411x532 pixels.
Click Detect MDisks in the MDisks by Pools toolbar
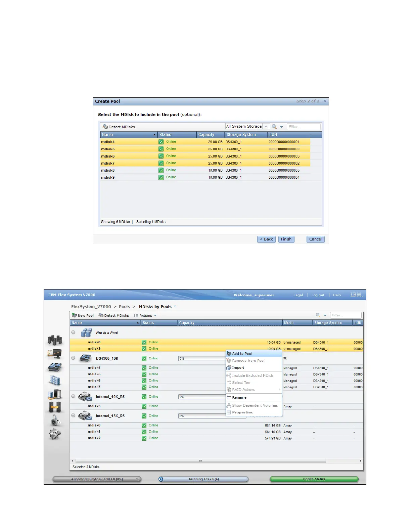[114, 315]
